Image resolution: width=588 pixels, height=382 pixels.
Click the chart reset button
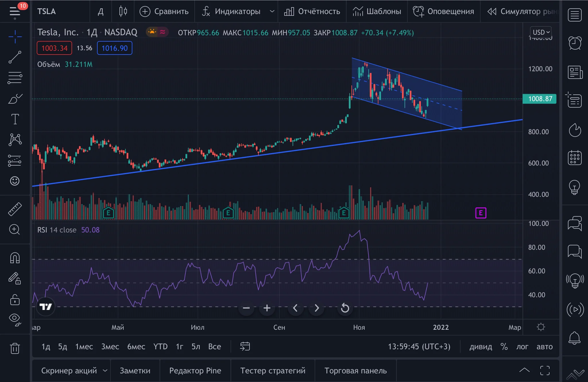tap(345, 308)
